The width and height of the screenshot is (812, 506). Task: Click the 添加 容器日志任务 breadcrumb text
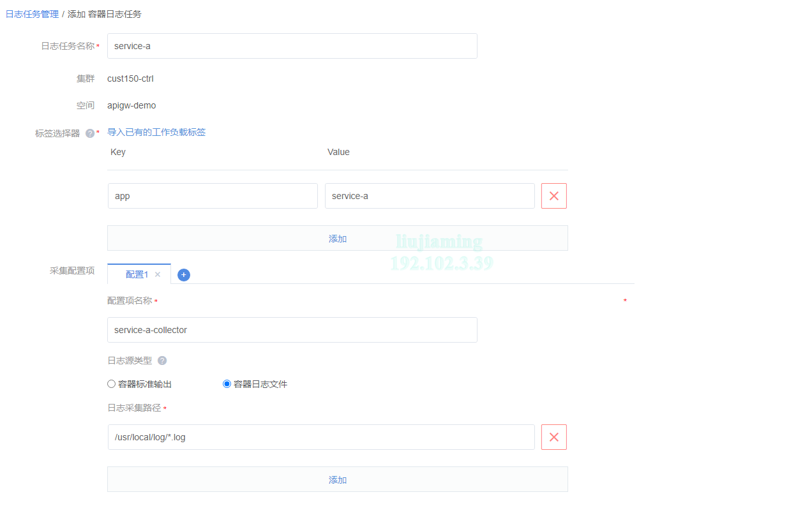tap(105, 13)
